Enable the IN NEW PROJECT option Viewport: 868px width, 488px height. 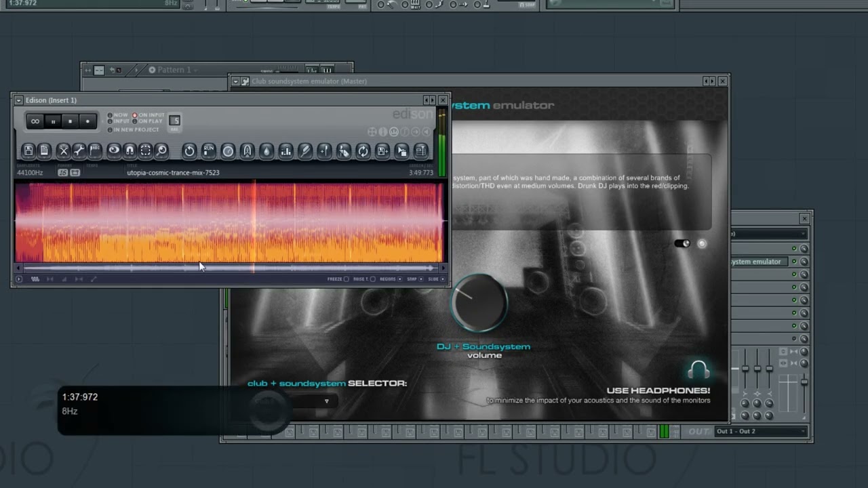134,129
